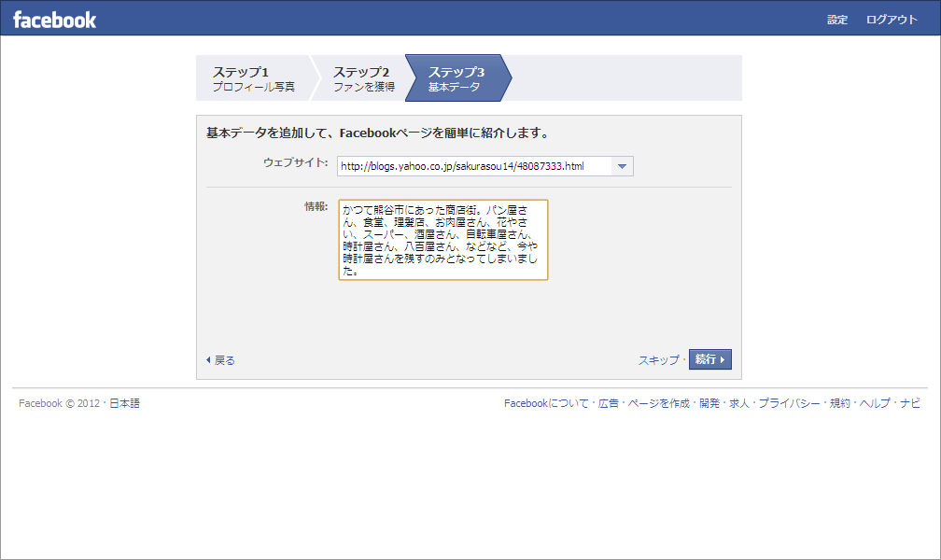The image size is (941, 560).
Task: Open the 規約 footer link
Action: coord(840,403)
